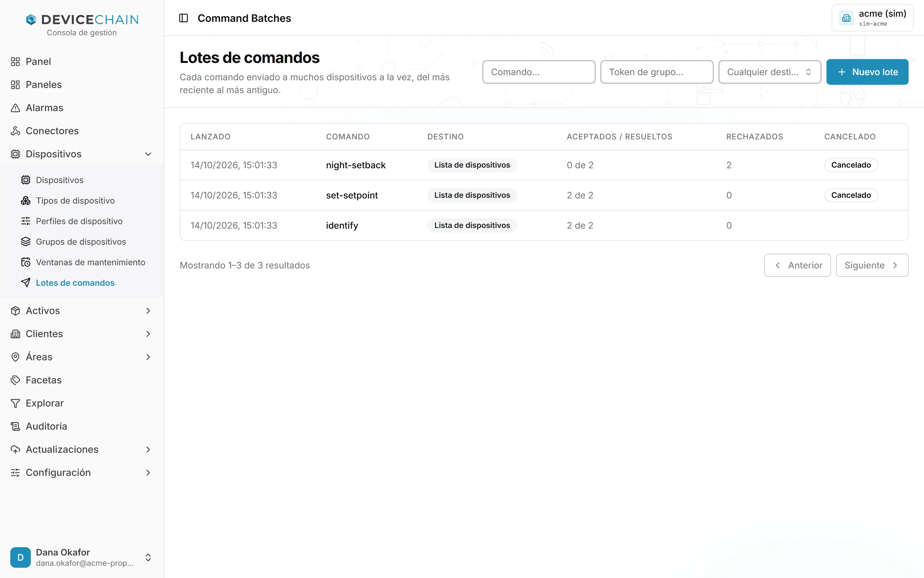Select the set-setpoint command row
Image resolution: width=924 pixels, height=578 pixels.
[x=544, y=195]
